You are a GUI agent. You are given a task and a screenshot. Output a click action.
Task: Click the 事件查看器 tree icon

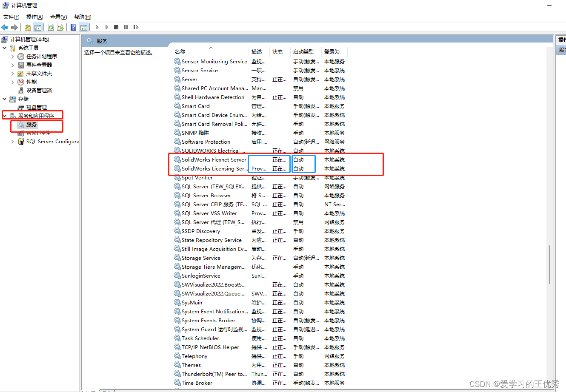point(21,65)
